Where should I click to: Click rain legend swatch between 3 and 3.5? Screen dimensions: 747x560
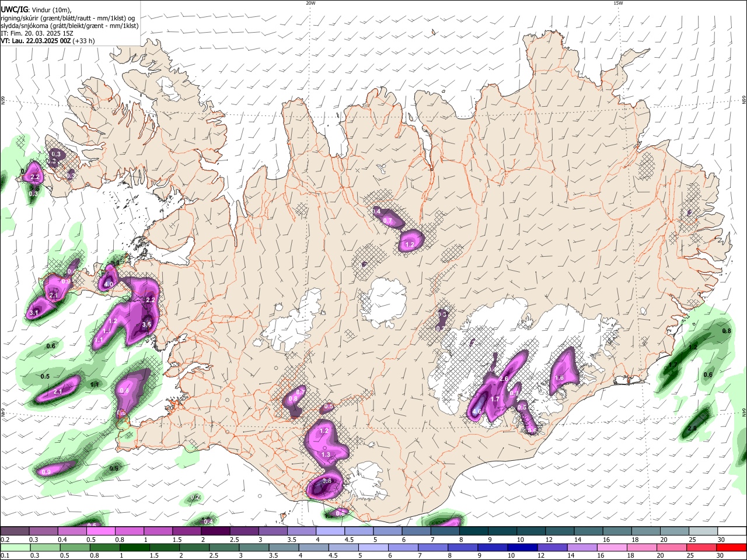coord(253,548)
